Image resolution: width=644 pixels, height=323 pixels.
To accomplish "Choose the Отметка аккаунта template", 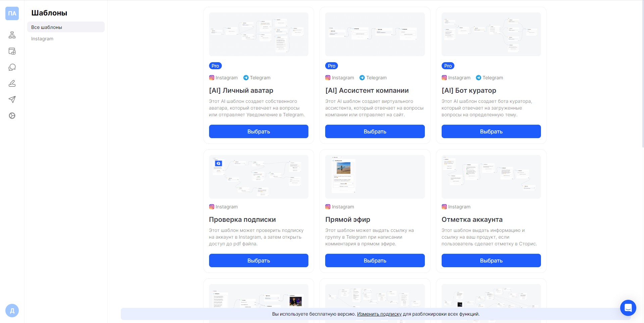I will click(x=491, y=260).
